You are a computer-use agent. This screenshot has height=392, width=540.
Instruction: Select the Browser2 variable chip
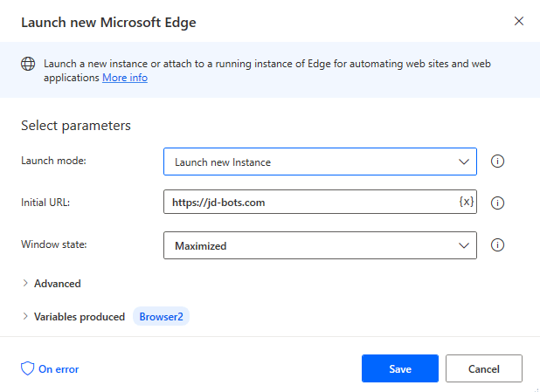click(161, 317)
